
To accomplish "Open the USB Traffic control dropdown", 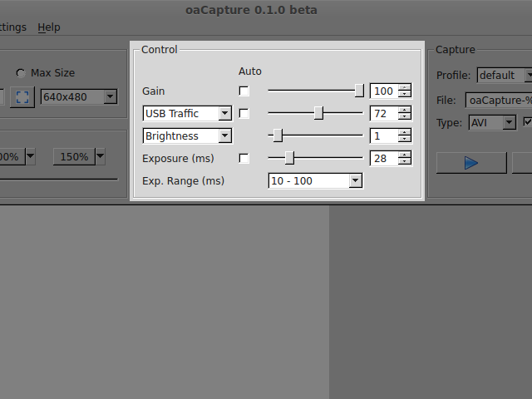I will (187, 113).
